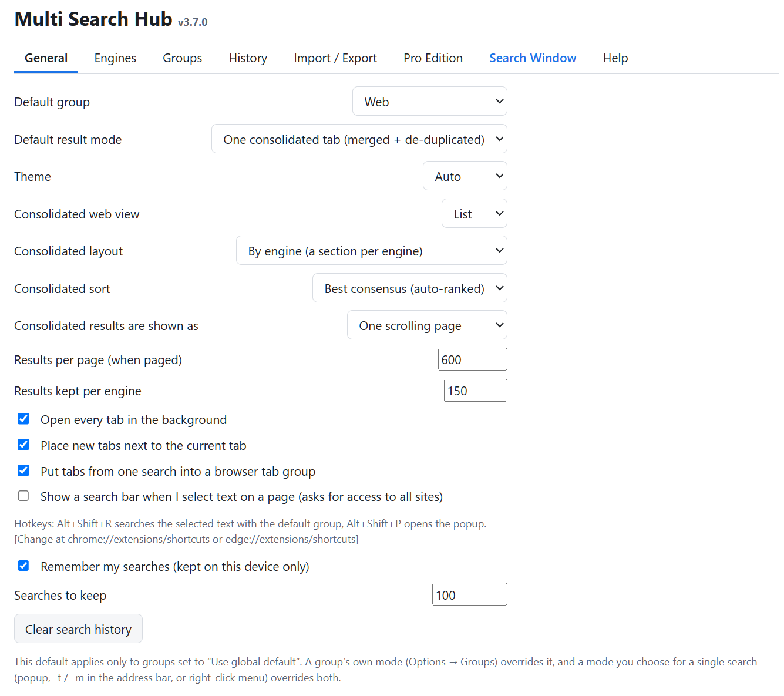The image size is (784, 696).
Task: Open the History tab
Action: tap(248, 58)
